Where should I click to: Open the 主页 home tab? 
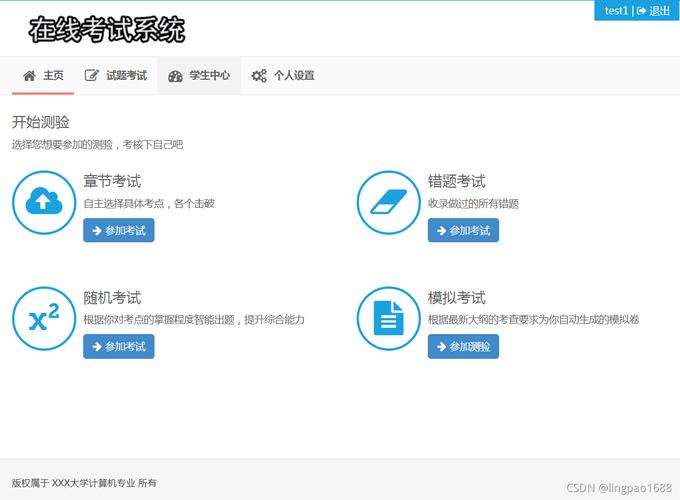click(x=43, y=75)
